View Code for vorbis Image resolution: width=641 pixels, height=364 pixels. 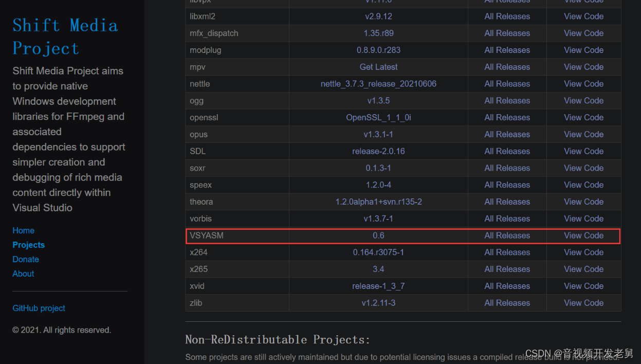[x=584, y=219]
